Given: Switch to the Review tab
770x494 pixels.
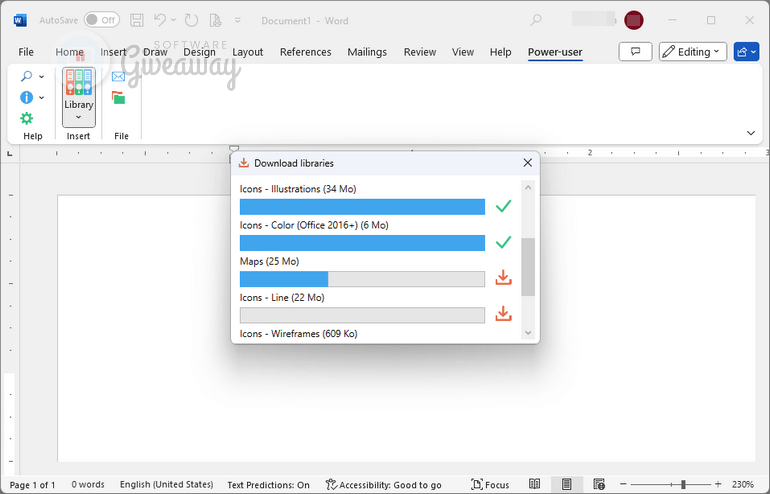Looking at the screenshot, I should 420,52.
